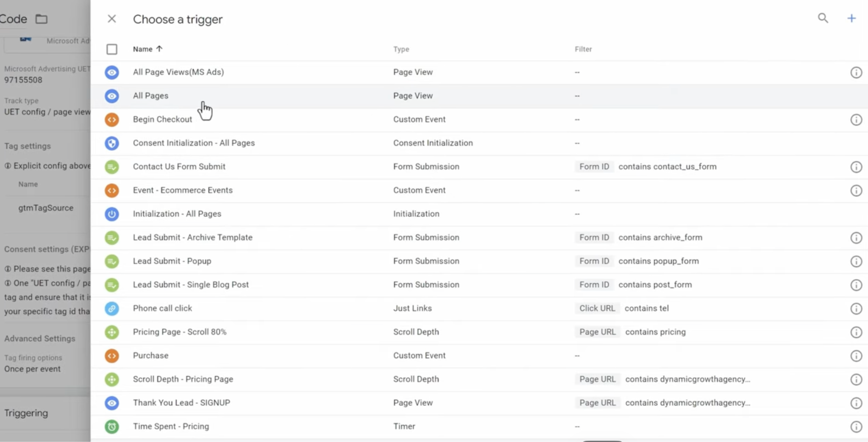Pick the Thank You Lead - SIGNUP trigger
Image resolution: width=868 pixels, height=442 pixels.
click(479, 403)
